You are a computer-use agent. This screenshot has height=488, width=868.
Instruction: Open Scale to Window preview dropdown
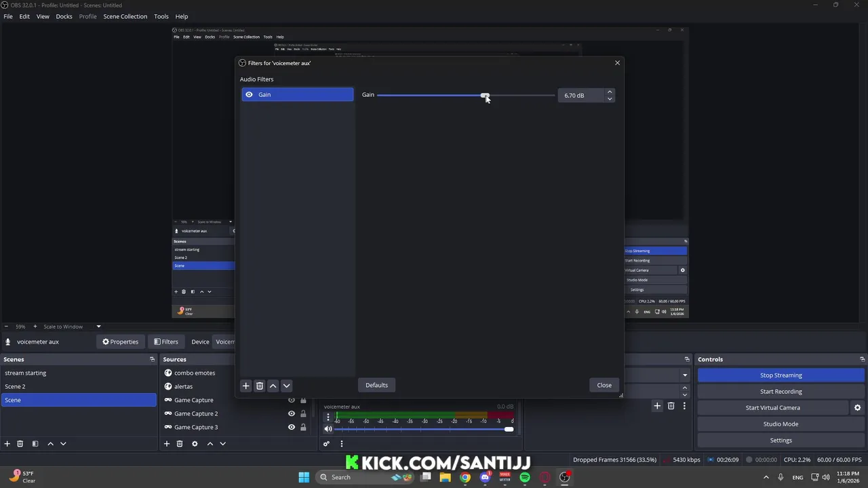click(x=98, y=327)
